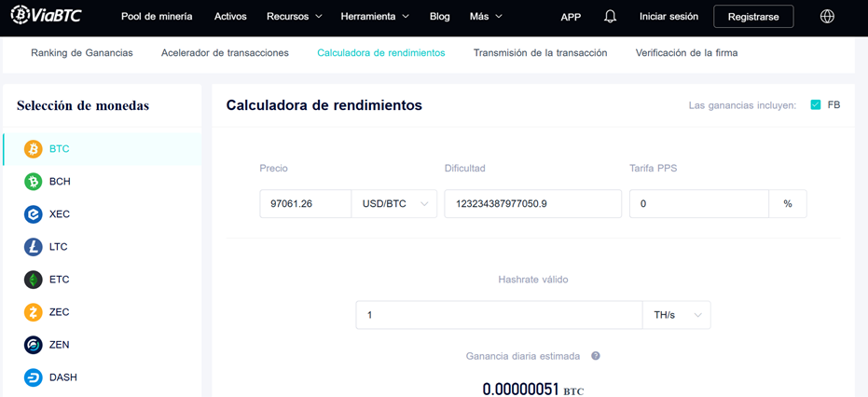The width and height of the screenshot is (868, 397).
Task: Switch to Acelerador de transacciones tab
Action: pos(225,53)
